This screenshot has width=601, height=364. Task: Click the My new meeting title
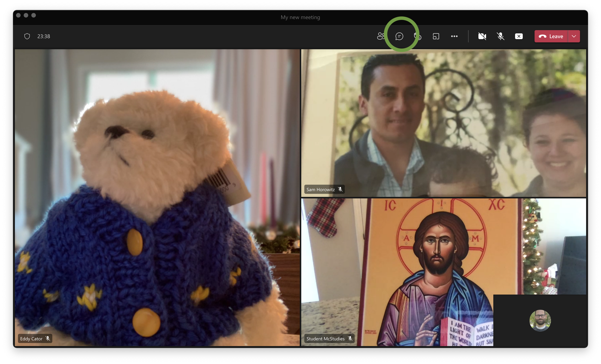pyautogui.click(x=300, y=17)
